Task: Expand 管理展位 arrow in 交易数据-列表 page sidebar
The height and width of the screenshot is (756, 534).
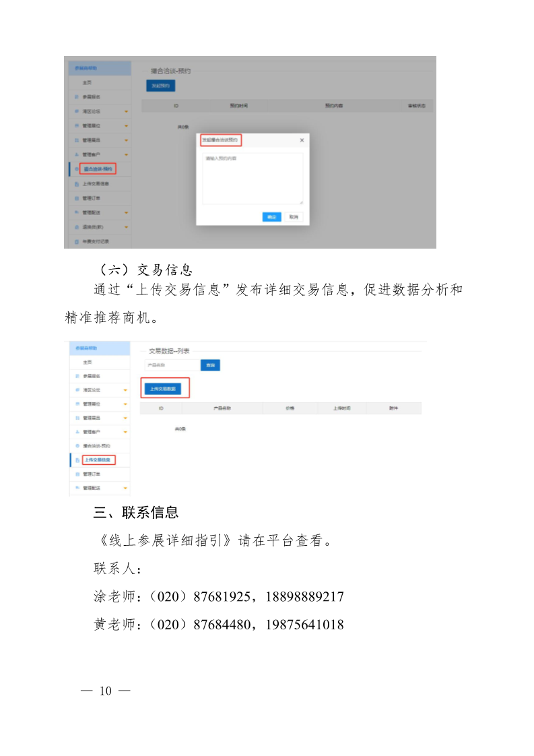Action: pos(125,404)
